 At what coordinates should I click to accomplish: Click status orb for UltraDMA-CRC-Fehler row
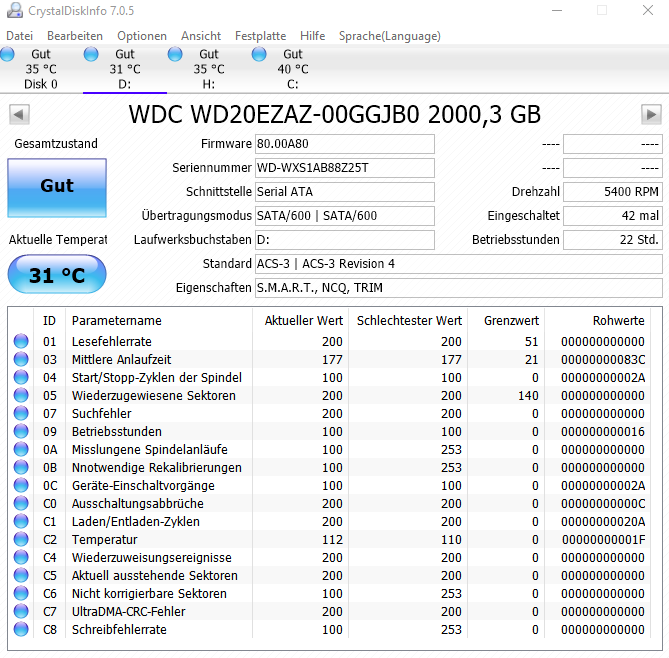[x=21, y=611]
